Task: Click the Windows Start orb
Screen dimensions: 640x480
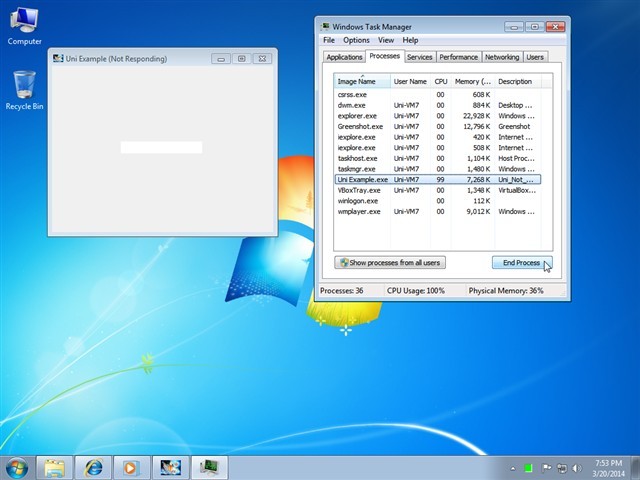Action: [17, 467]
